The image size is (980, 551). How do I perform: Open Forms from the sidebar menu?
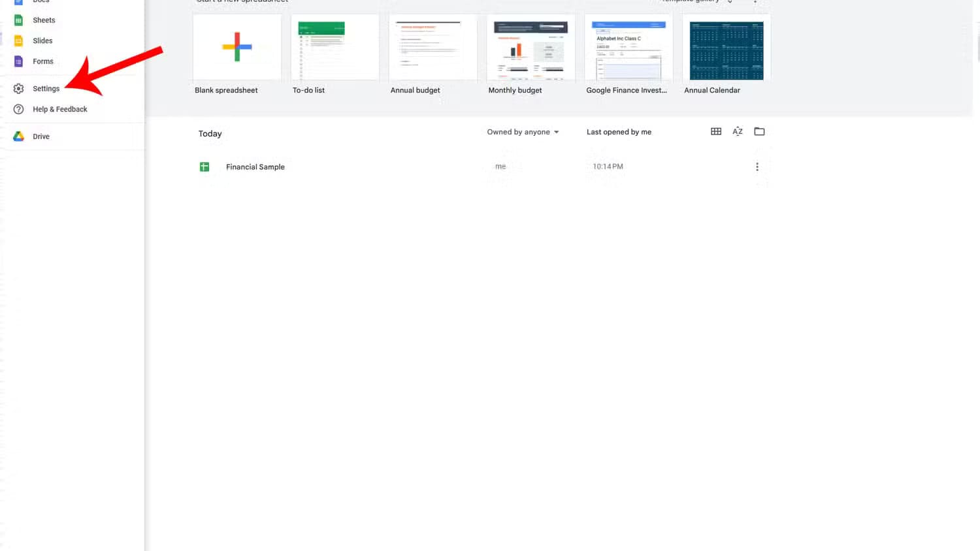click(x=43, y=61)
